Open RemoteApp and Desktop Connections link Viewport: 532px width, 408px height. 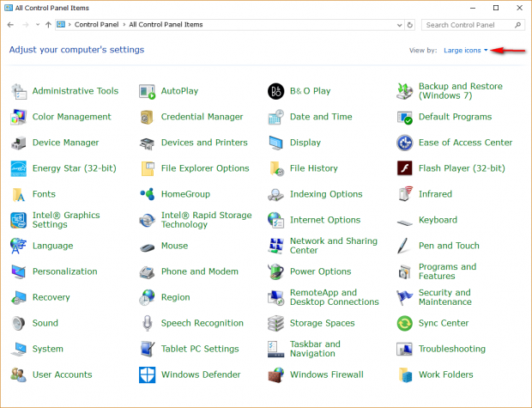coord(335,297)
